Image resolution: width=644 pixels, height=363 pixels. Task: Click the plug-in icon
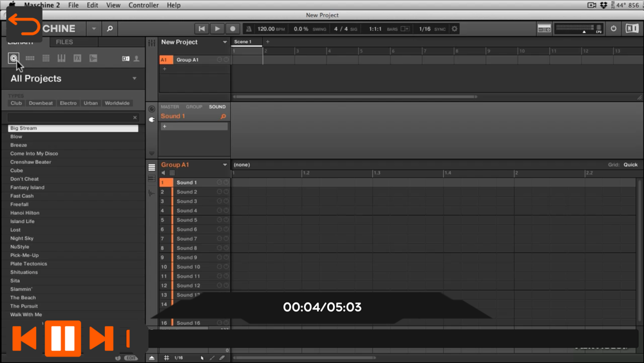coord(151,120)
